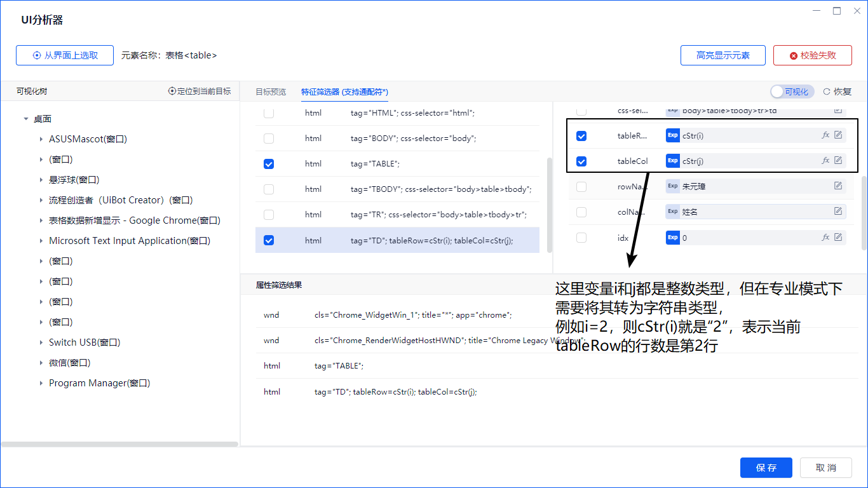Expand the 流程创造者 UiBot Creator node
Screen dimensions: 868x488
click(x=41, y=200)
